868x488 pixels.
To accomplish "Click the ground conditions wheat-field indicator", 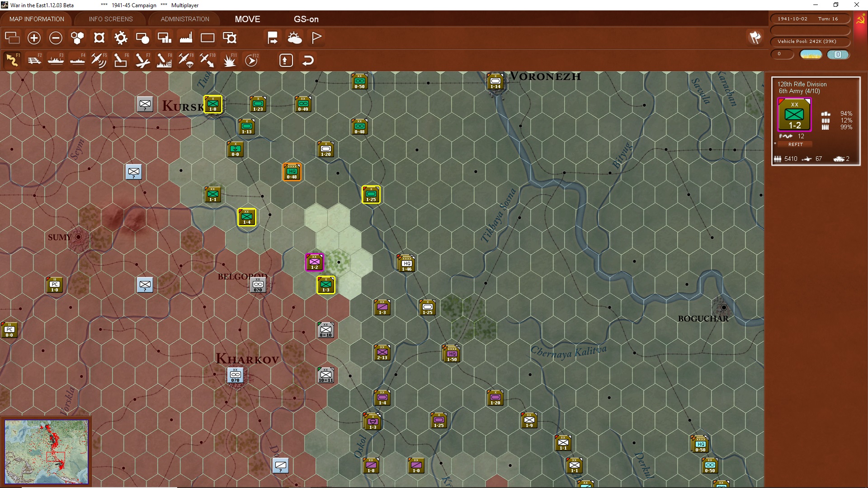I will tap(811, 55).
